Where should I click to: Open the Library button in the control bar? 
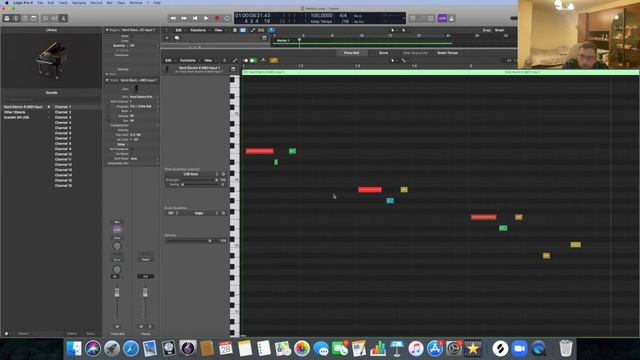(x=7, y=18)
